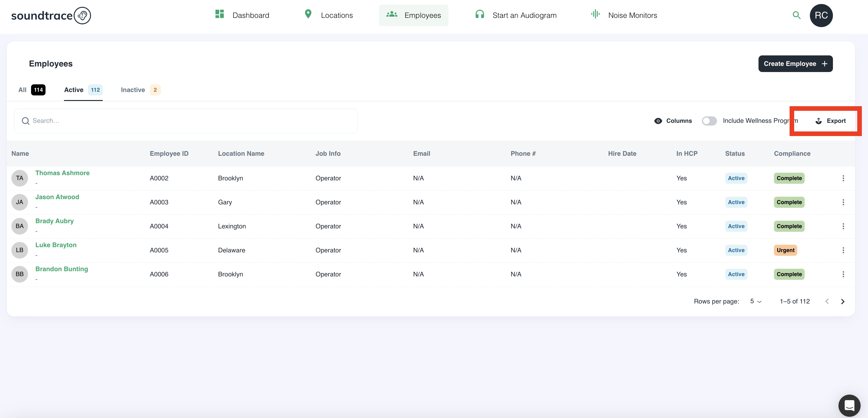The width and height of the screenshot is (868, 418).
Task: Open Noise Monitors section
Action: click(x=624, y=15)
